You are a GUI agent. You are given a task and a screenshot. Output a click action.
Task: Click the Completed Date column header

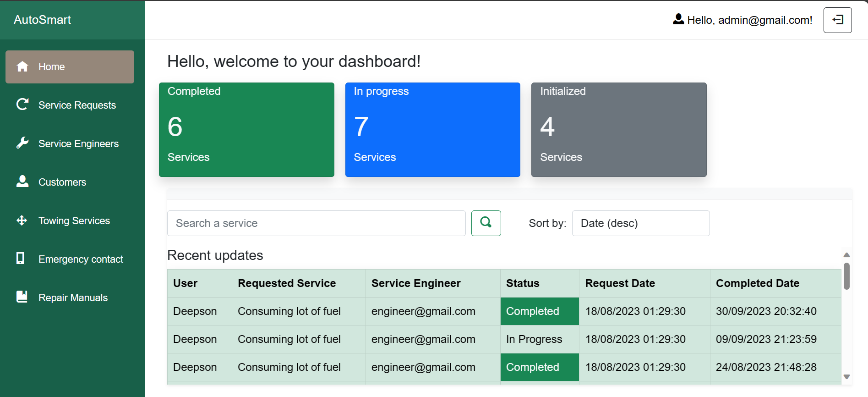point(775,283)
